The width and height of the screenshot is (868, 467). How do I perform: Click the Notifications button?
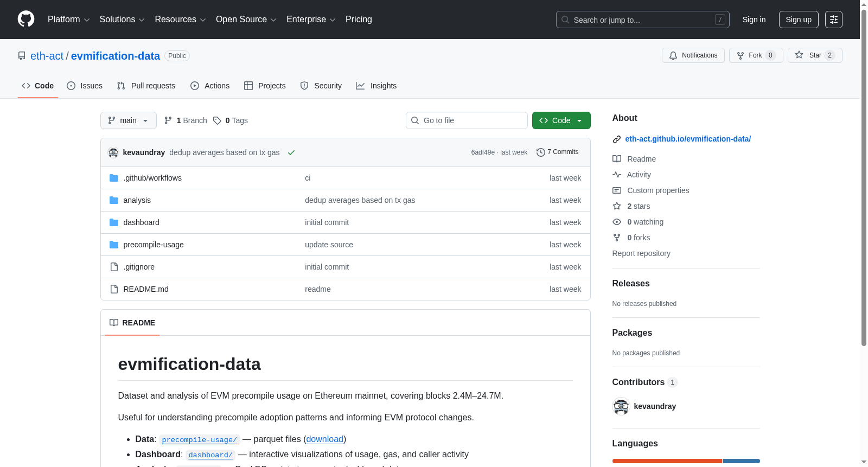click(x=693, y=55)
